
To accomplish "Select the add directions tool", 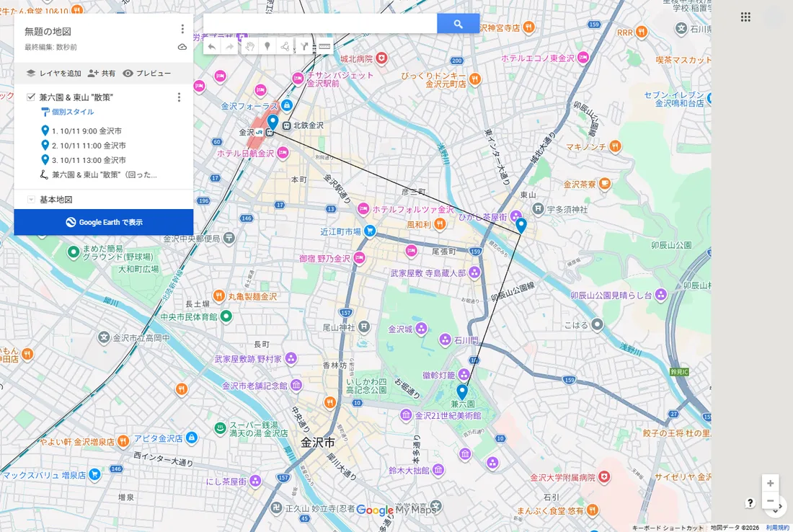I will [x=304, y=47].
